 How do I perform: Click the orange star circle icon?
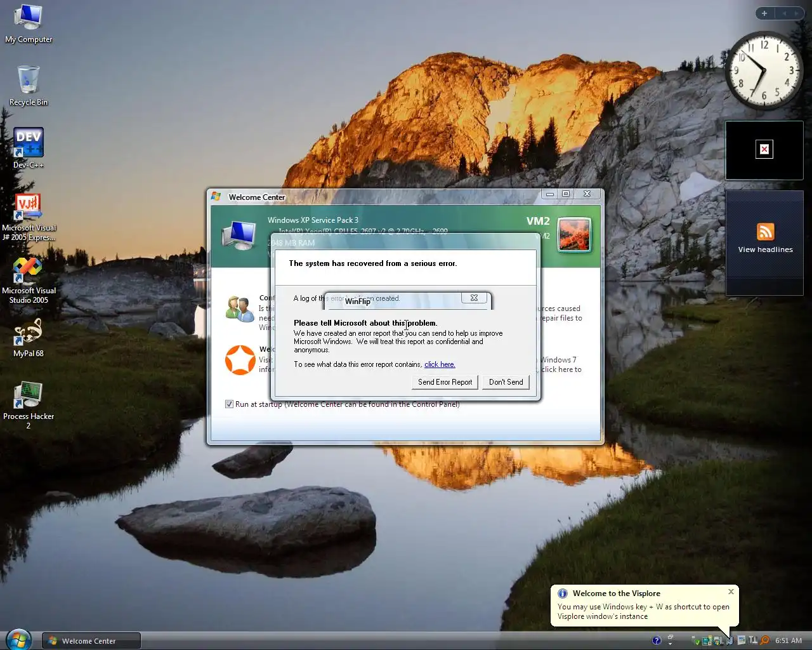click(240, 360)
